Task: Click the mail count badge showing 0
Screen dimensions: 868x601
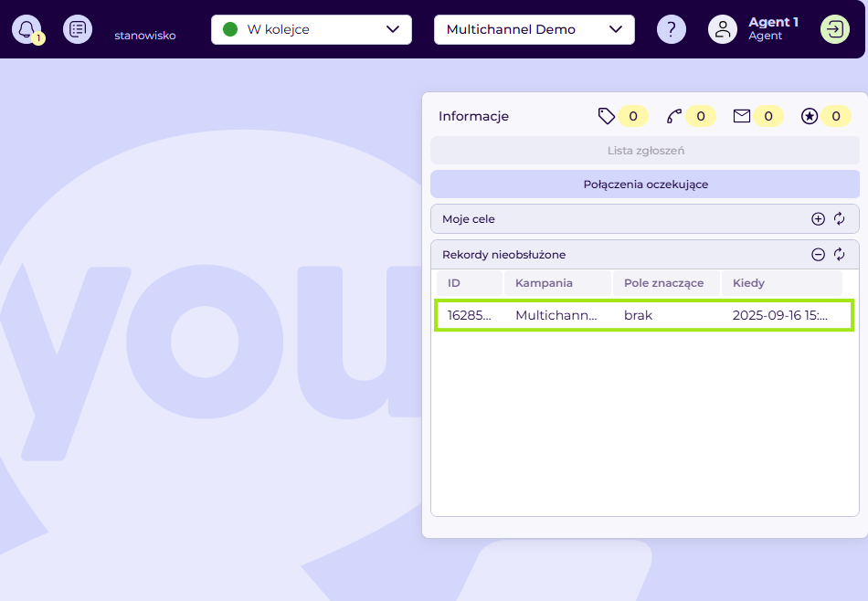Action: (x=767, y=116)
